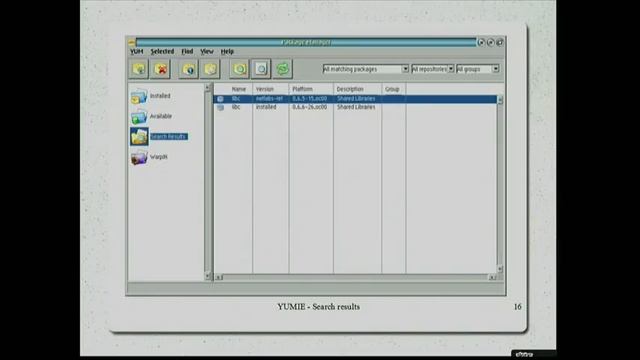
Task: Open the Help menu
Action: pyautogui.click(x=227, y=51)
